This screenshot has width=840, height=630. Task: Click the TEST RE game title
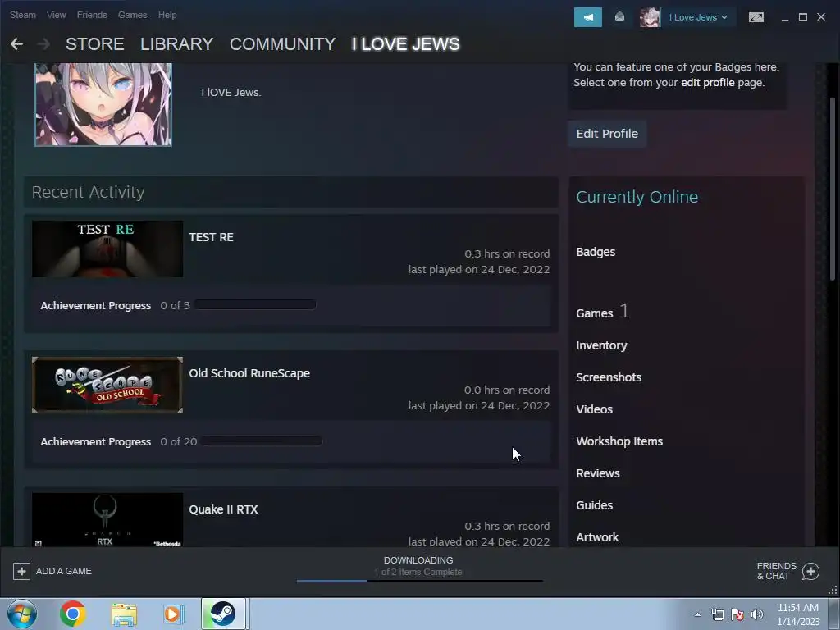coord(211,237)
